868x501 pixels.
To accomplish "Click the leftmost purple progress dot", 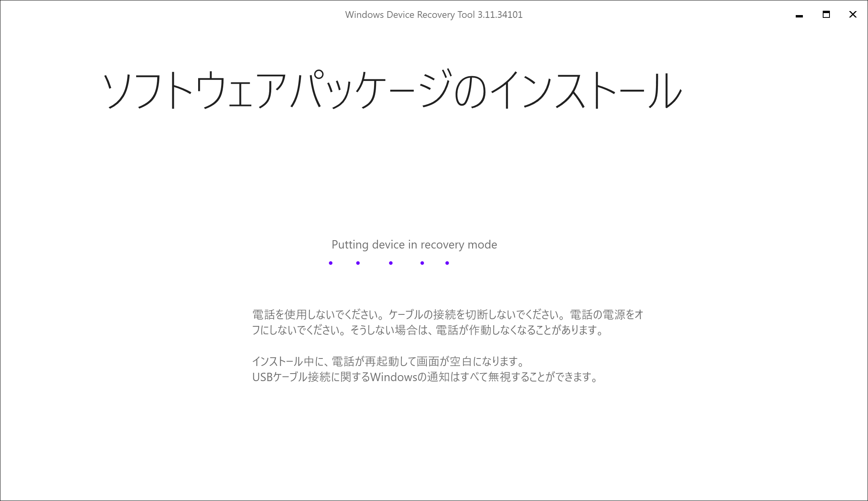I will pos(331,263).
